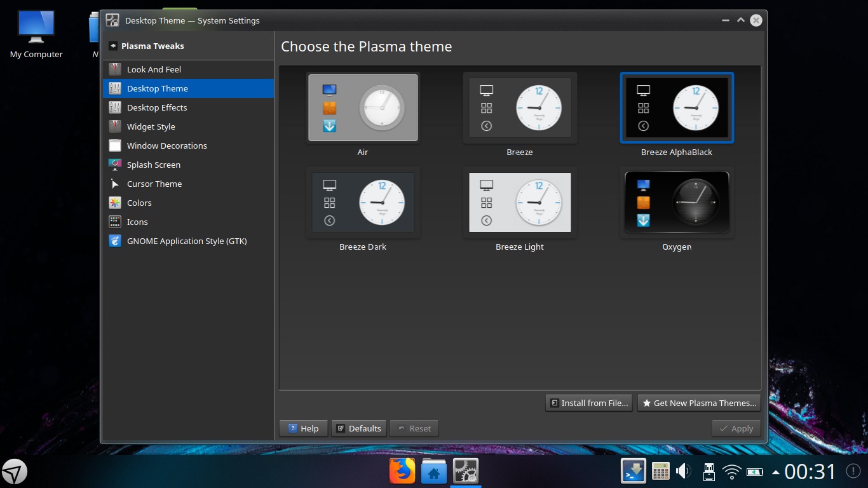Click Install from File button
868x488 pixels.
pos(590,403)
